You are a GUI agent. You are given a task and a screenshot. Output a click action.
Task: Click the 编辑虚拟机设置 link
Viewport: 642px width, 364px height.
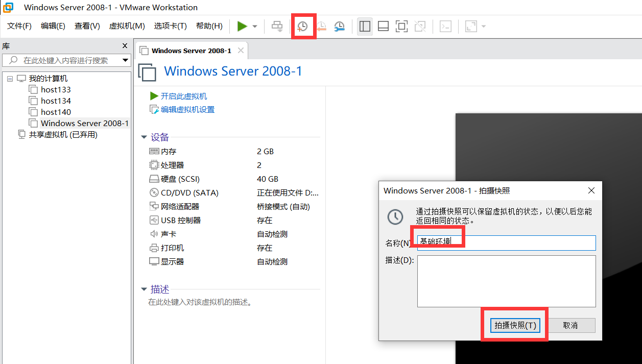(x=187, y=109)
